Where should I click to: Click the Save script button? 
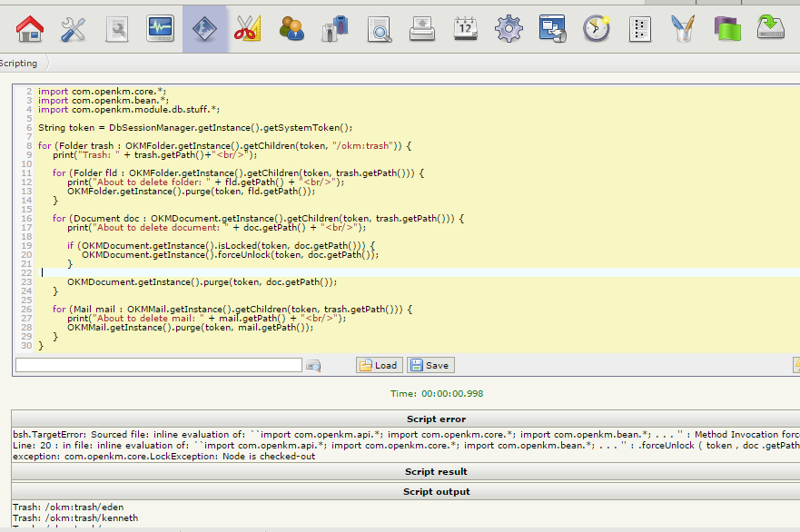pos(430,365)
